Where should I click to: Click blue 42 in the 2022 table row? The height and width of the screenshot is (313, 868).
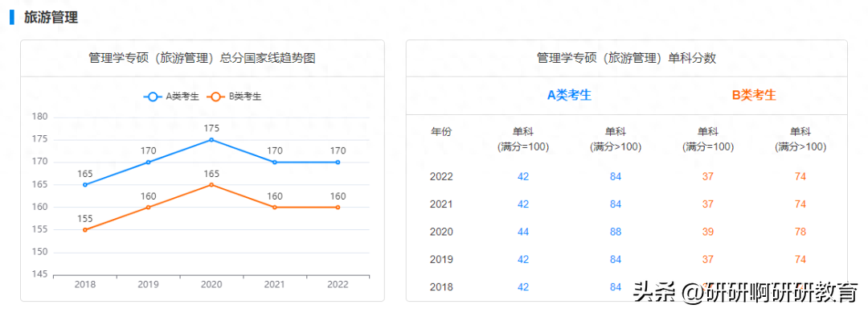pyautogui.click(x=523, y=177)
